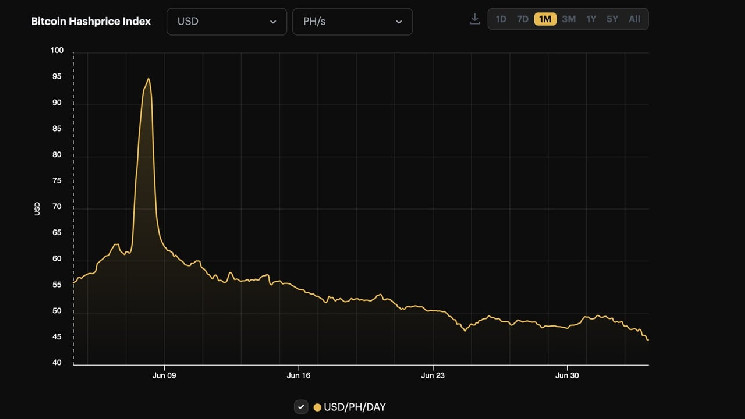Download the hashprice chart data

tap(475, 19)
